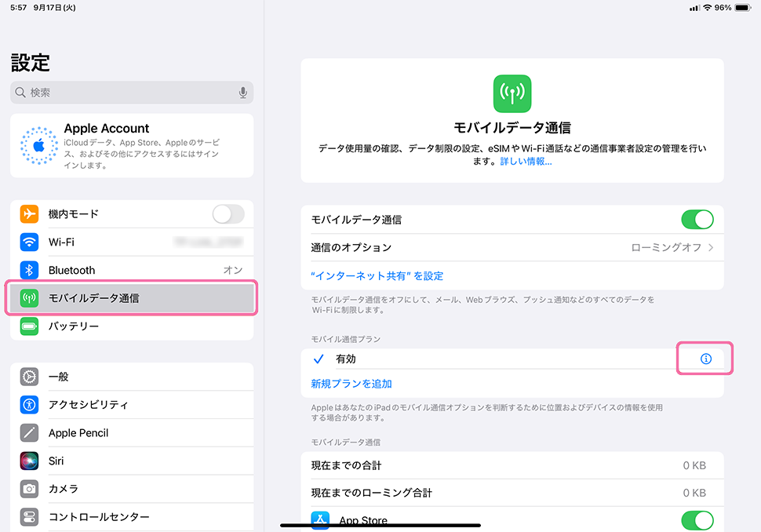Open Bluetooth settings via its icon
Screen dimensions: 761x532
click(x=30, y=270)
